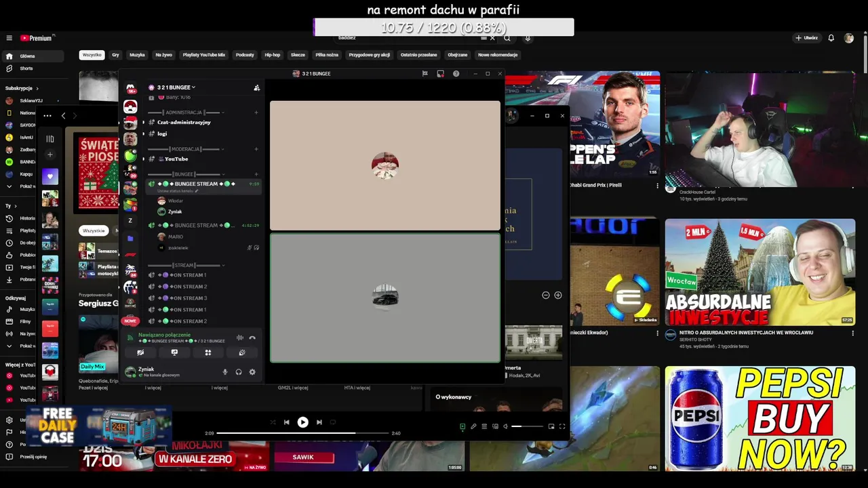Viewport: 868px width, 488px height.
Task: Add channel to ADMINISTRACJA category
Action: pos(256,113)
